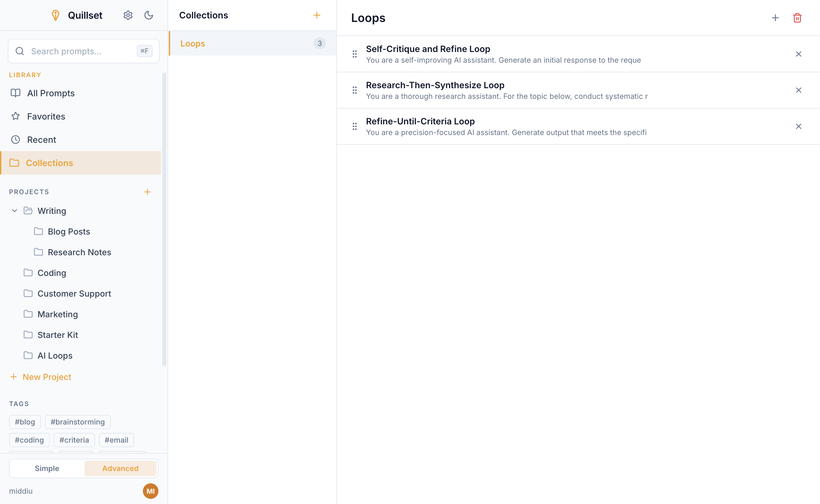Switch to Advanced mode

click(x=120, y=468)
